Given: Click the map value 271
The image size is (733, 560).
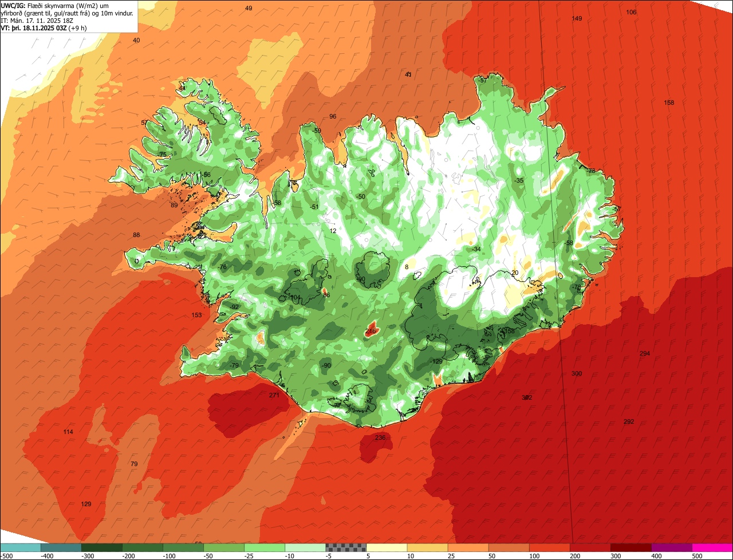Looking at the screenshot, I should pos(274,395).
